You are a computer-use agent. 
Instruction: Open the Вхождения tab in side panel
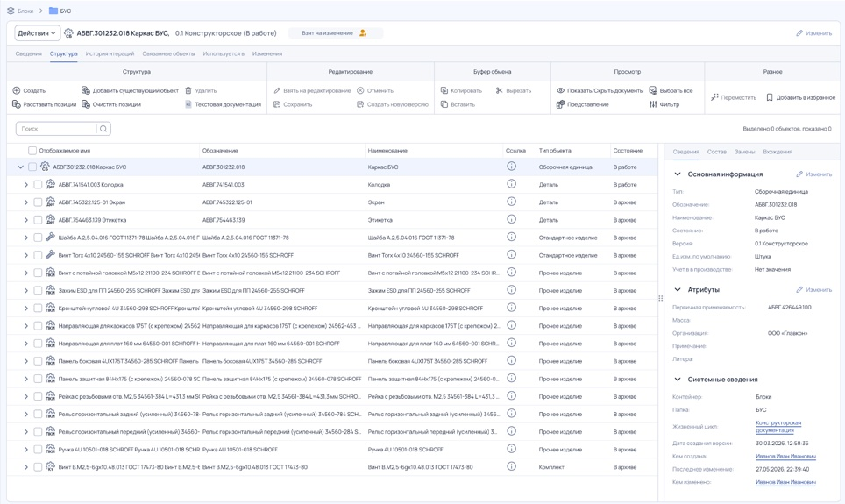778,152
